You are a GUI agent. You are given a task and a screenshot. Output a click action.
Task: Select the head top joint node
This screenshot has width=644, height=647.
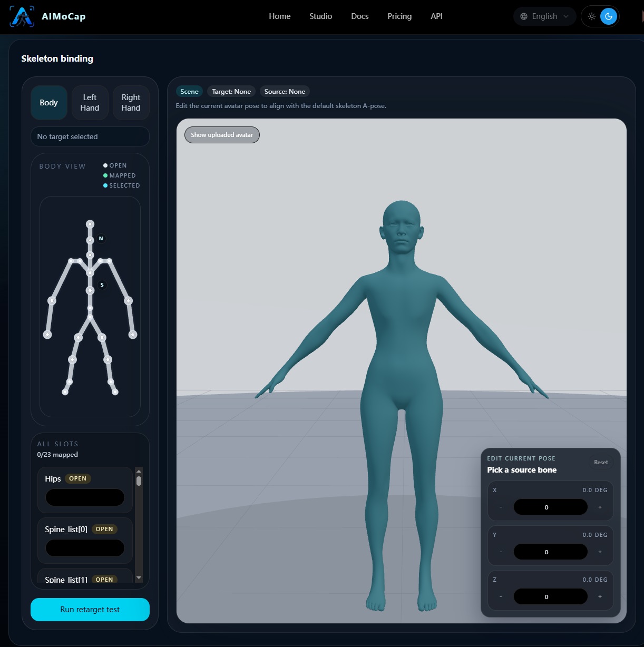pos(90,224)
